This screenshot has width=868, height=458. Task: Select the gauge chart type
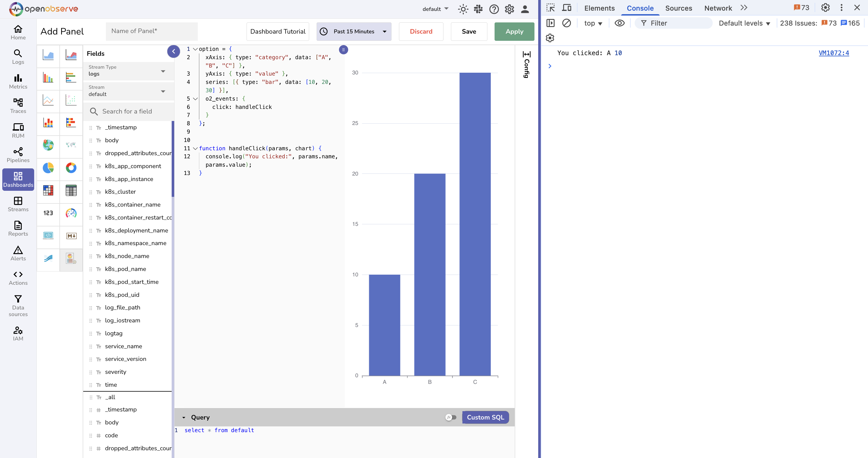point(71,213)
